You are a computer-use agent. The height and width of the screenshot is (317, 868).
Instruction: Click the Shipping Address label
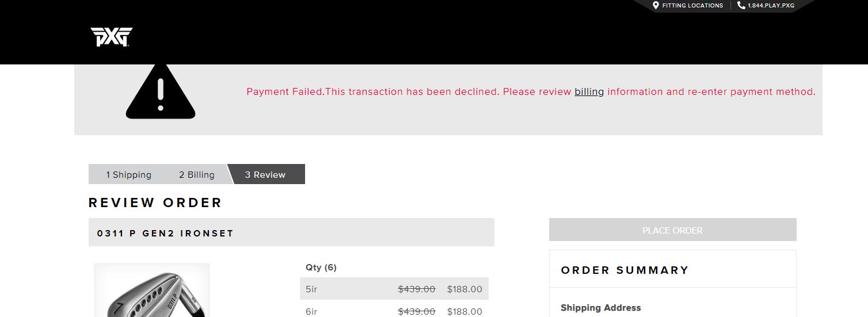[x=600, y=307]
